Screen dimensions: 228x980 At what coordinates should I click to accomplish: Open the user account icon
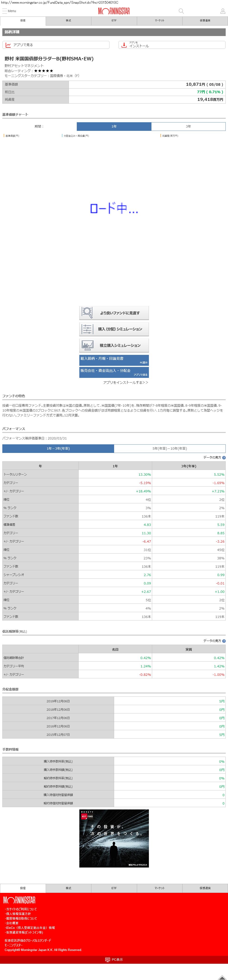point(223,11)
